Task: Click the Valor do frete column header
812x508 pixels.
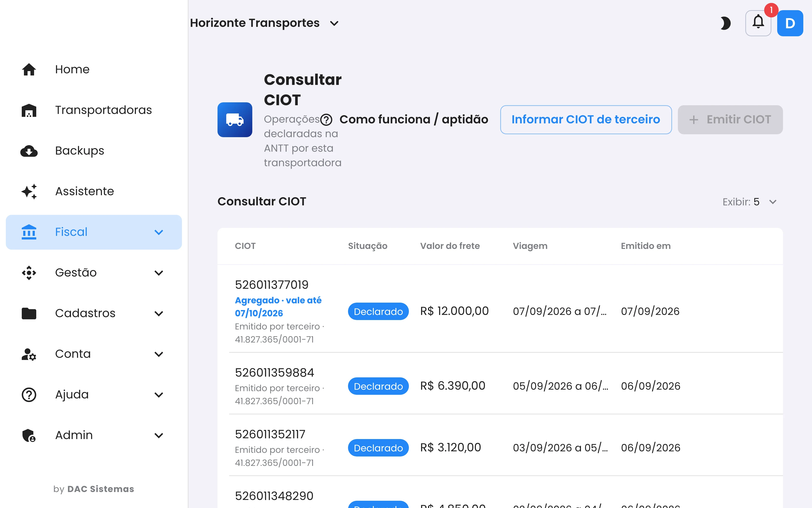Action: [450, 246]
